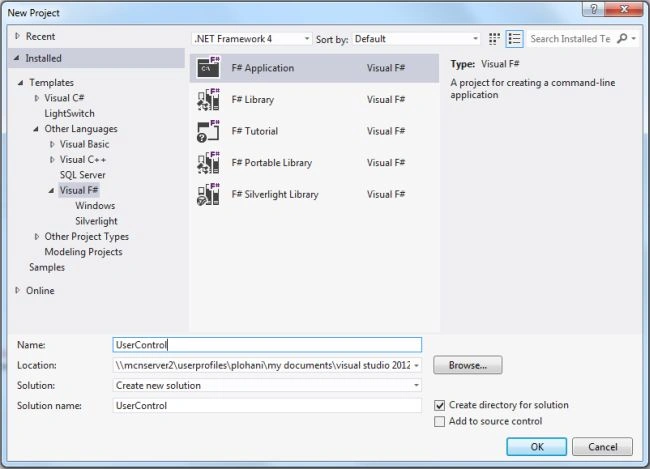This screenshot has height=469, width=650.
Task: Select Silverlight under Visual F#
Action: (x=96, y=221)
